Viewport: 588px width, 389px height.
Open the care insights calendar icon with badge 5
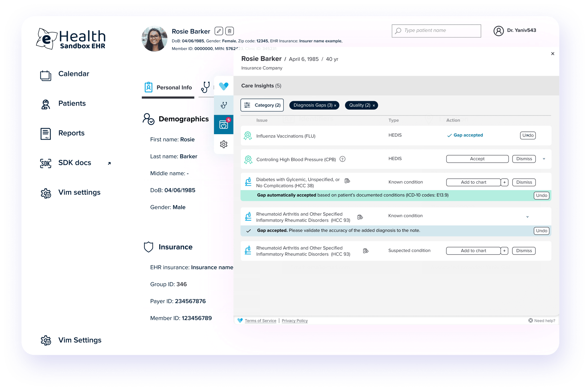click(224, 124)
